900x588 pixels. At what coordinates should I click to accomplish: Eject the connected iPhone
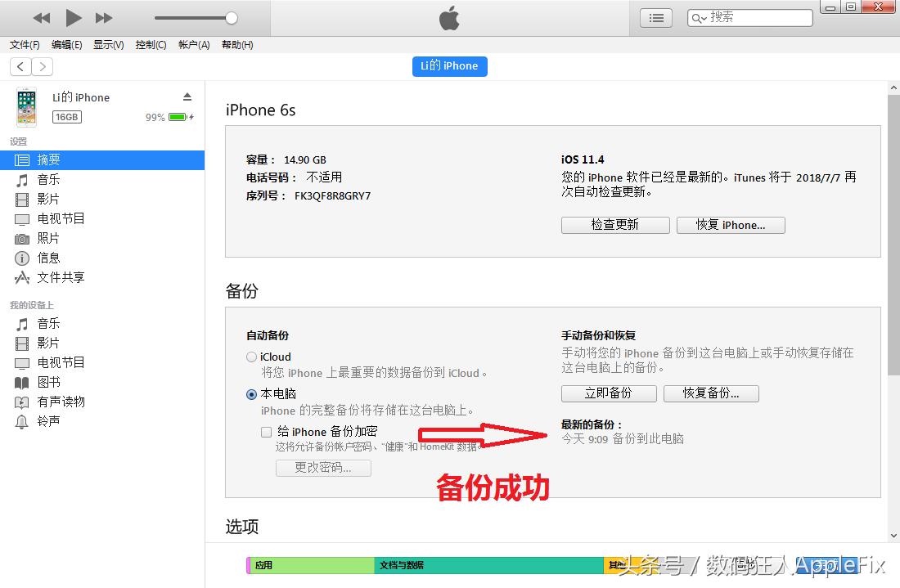coord(187,95)
